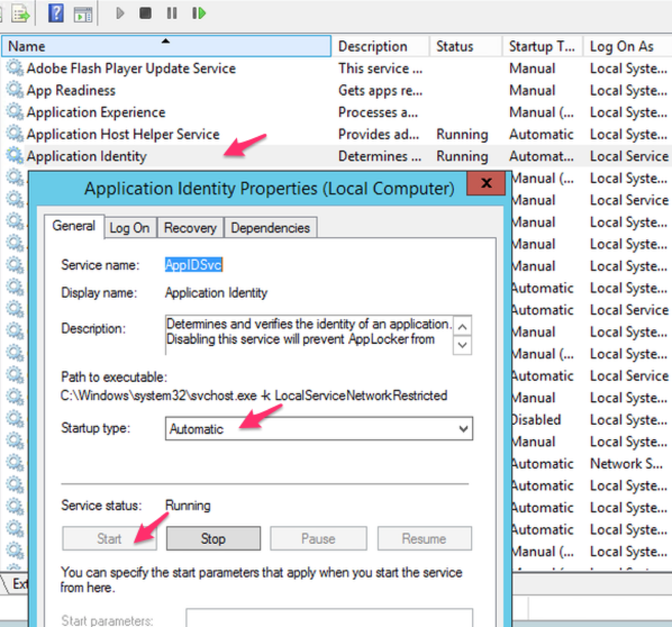
Task: Click the Adobe Flash Player Update Service icon
Action: pyautogui.click(x=14, y=69)
